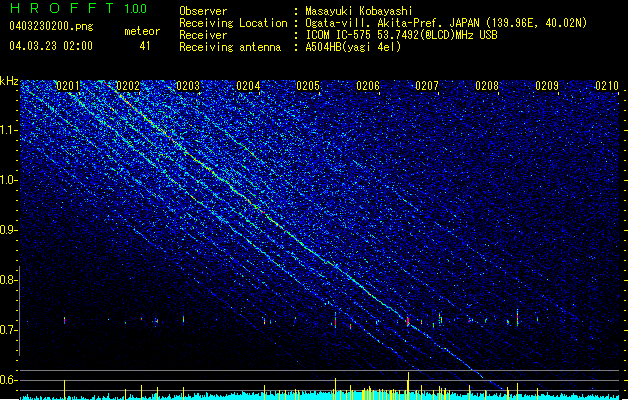
Task: Click observer name Masayuki Kobayashi
Action: (359, 11)
